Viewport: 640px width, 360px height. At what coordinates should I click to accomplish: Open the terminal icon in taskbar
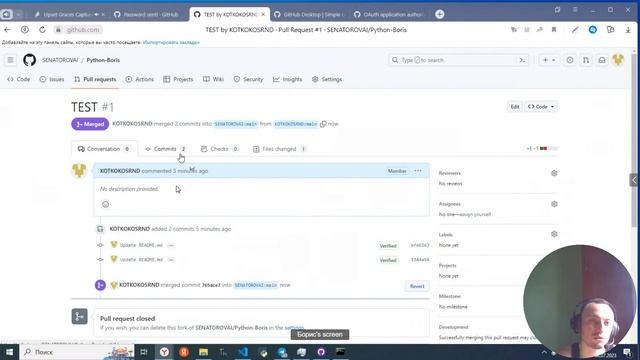[x=341, y=352]
